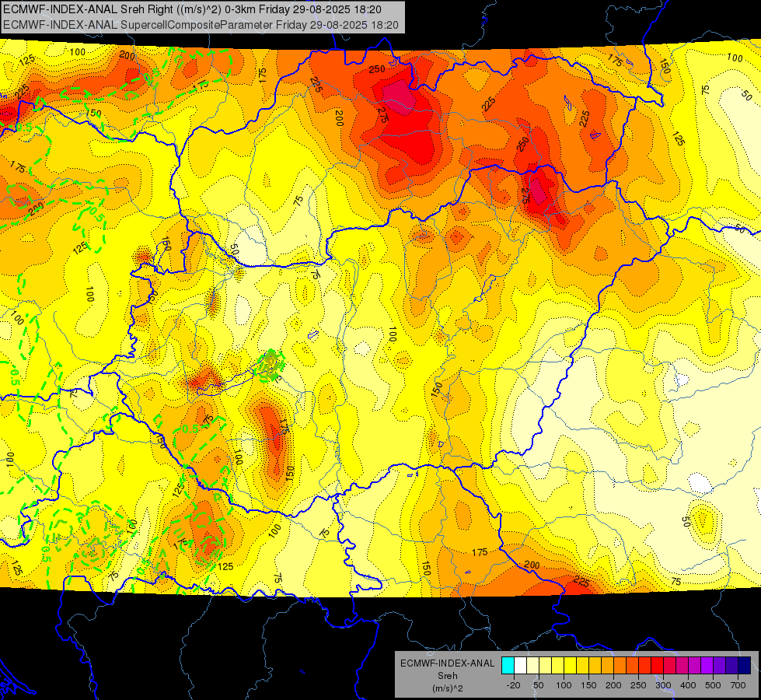Click the legend's (m/s)^2 unit label

point(448,688)
